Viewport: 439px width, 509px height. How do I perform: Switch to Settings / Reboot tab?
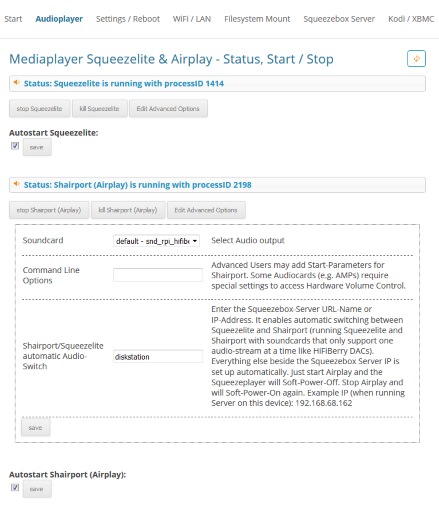128,19
